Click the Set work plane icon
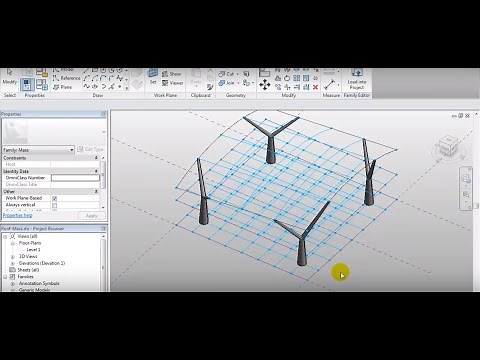This screenshot has height=360, width=480. [x=153, y=76]
